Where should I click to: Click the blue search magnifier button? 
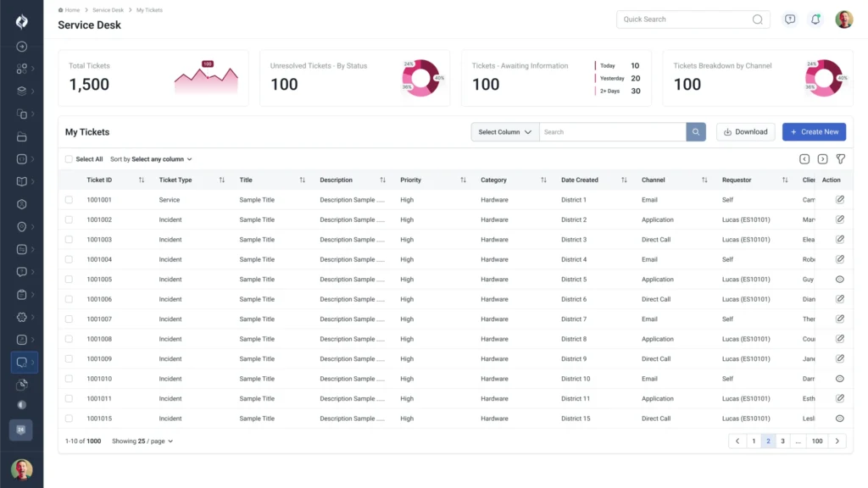tap(696, 132)
